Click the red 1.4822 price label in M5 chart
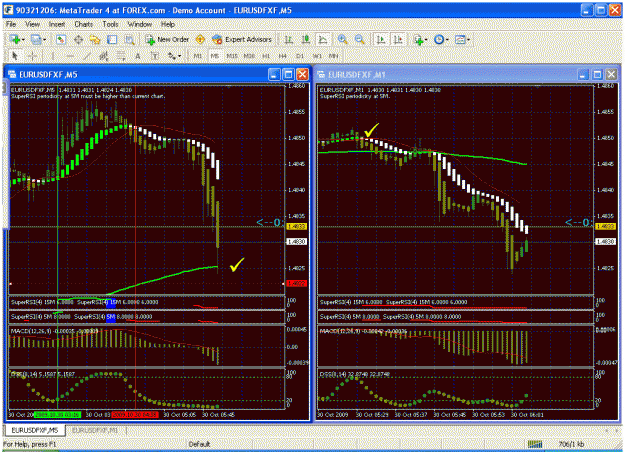The height and width of the screenshot is (452, 625). 297,283
